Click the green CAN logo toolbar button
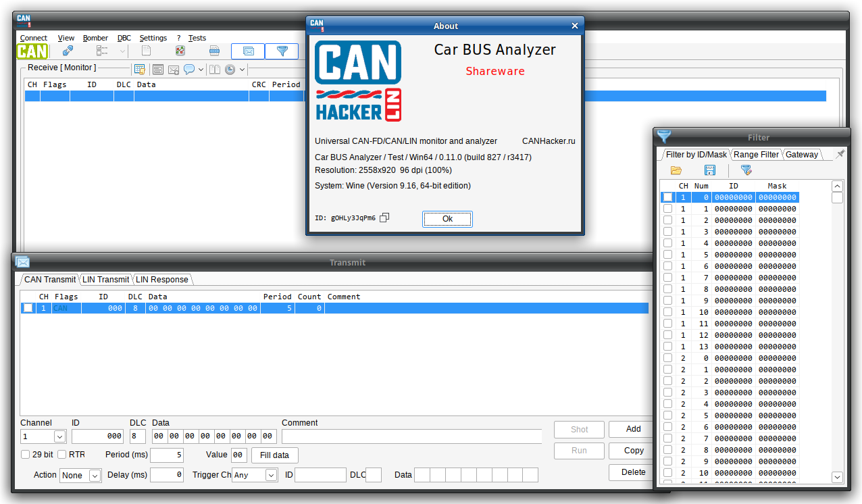This screenshot has width=862, height=504. point(32,51)
